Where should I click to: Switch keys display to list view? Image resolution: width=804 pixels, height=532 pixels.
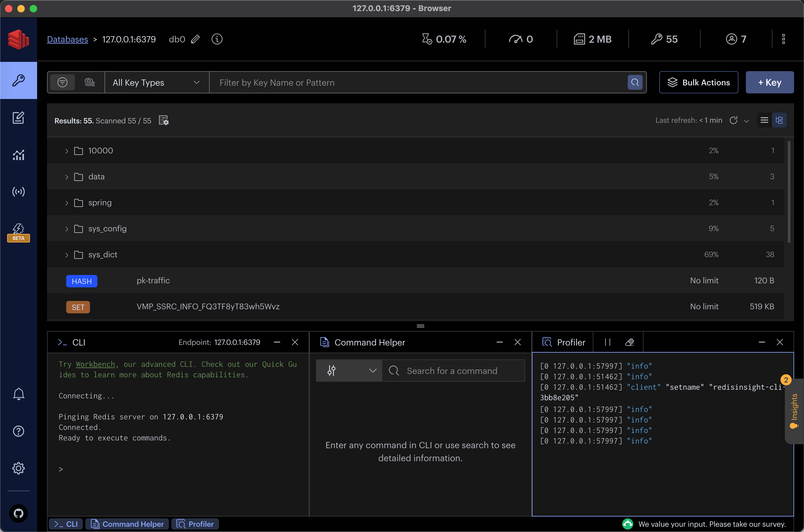pyautogui.click(x=764, y=120)
